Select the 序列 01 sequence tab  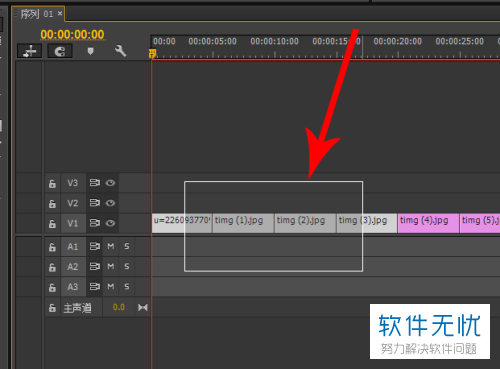click(x=37, y=14)
